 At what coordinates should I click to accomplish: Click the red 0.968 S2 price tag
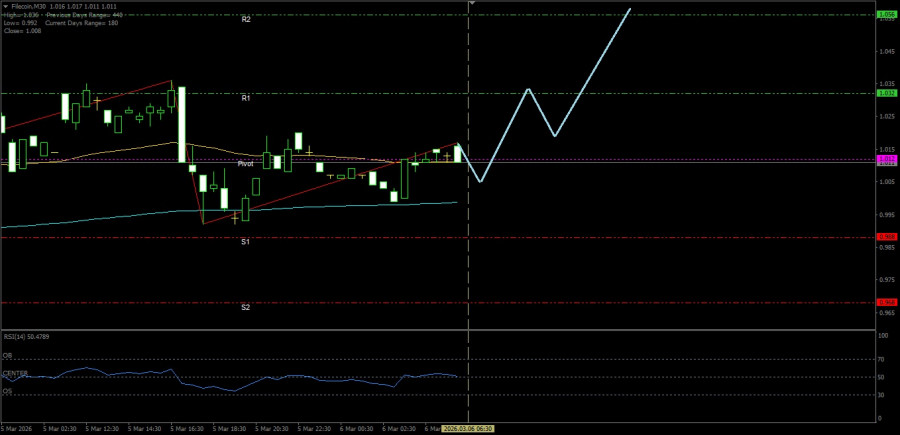pos(886,302)
